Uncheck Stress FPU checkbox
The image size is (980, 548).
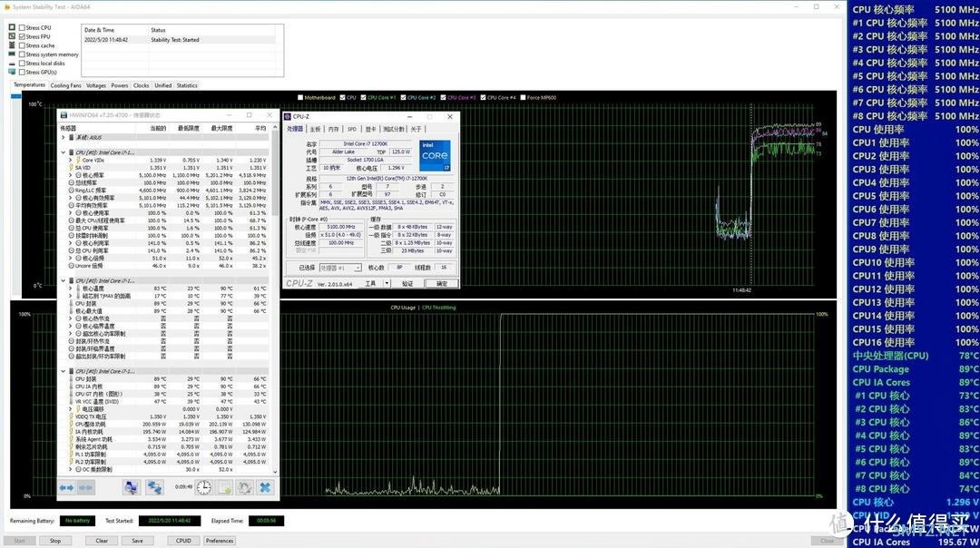click(22, 36)
